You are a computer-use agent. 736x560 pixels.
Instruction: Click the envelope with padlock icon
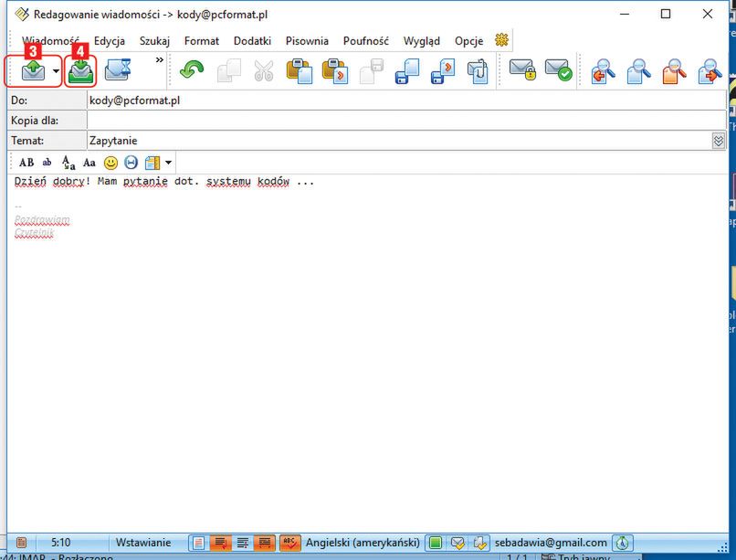click(522, 71)
